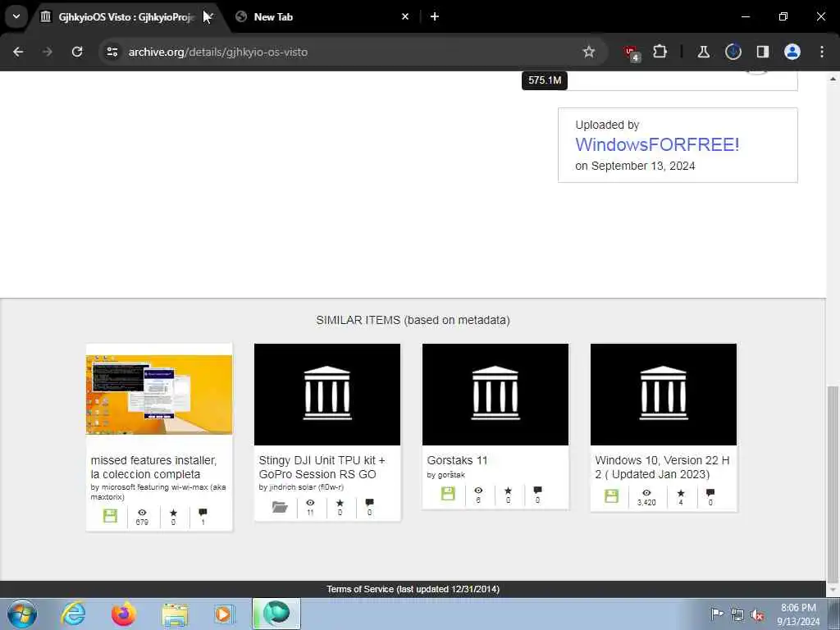Open the uBlock Origin extension icon
The width and height of the screenshot is (840, 630).
point(631,52)
